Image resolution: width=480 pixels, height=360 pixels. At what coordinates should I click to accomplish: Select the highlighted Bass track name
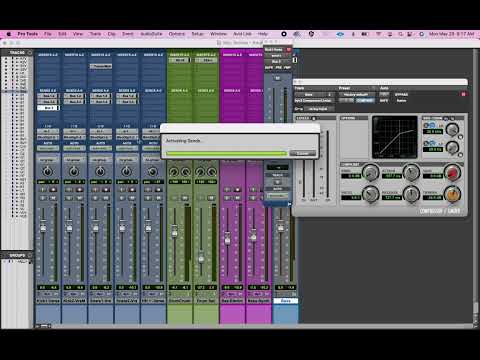pos(285,301)
